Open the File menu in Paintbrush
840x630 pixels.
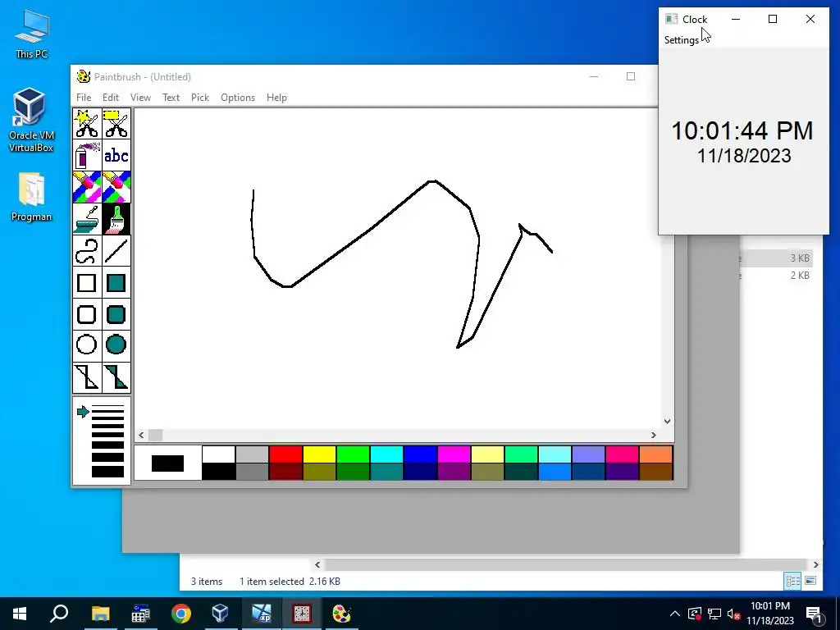point(84,98)
